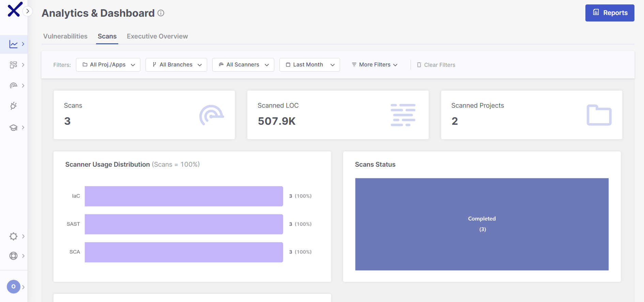This screenshot has height=302, width=644.
Task: Open the All Proj./Apps dropdown
Action: pos(108,65)
